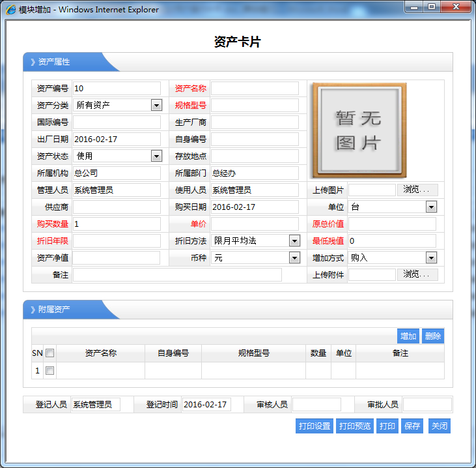Image resolution: width=476 pixels, height=468 pixels.
Task: Click the 附属资产 section chevron icon
Action: [33, 310]
